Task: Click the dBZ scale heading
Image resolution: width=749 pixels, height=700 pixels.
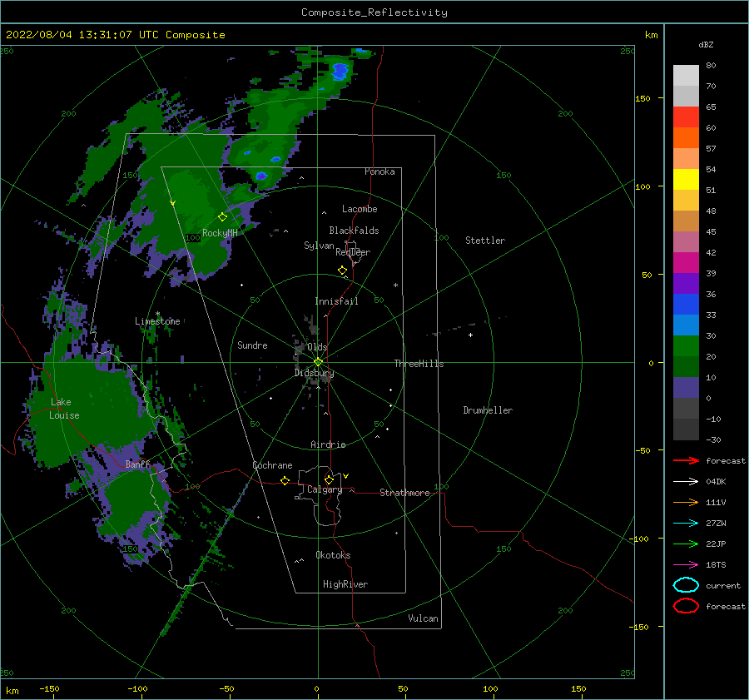Action: (x=706, y=44)
